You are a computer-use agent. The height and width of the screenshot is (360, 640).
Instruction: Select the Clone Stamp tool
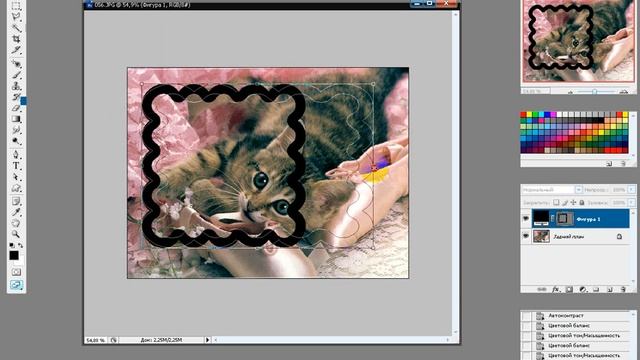[x=16, y=86]
